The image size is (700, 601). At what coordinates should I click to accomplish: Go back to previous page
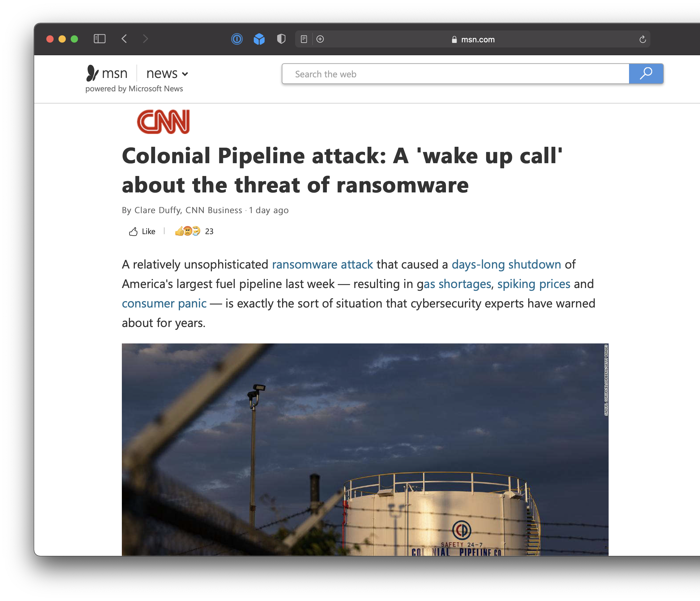pos(124,39)
